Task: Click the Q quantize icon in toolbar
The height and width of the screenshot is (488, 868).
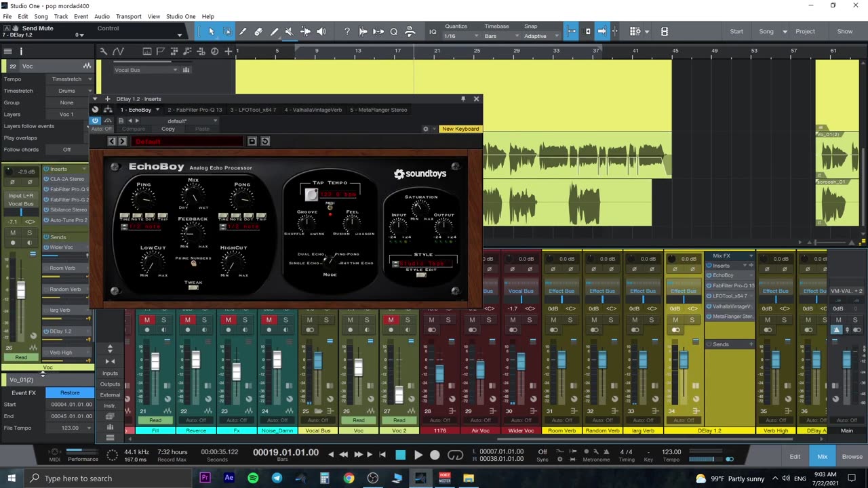Action: (x=394, y=31)
